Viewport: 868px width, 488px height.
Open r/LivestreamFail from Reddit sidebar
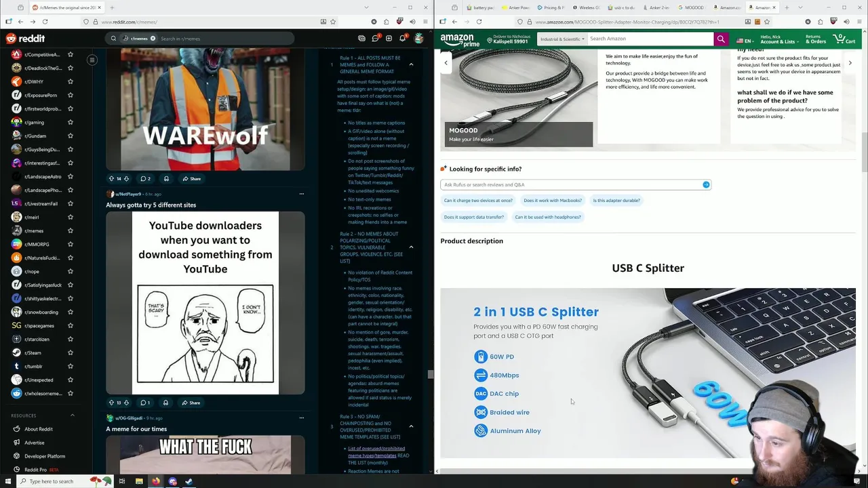coord(41,203)
